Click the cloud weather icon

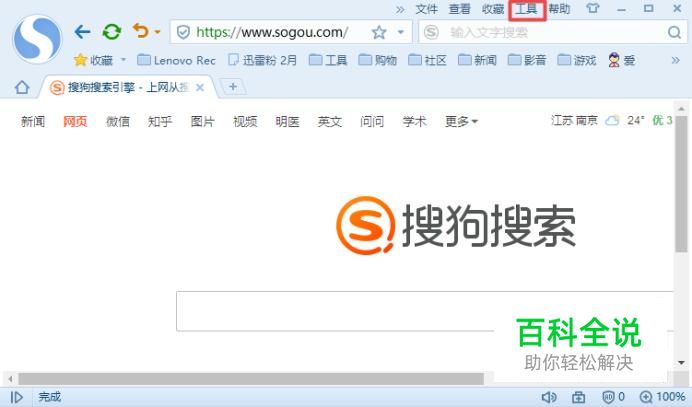612,121
